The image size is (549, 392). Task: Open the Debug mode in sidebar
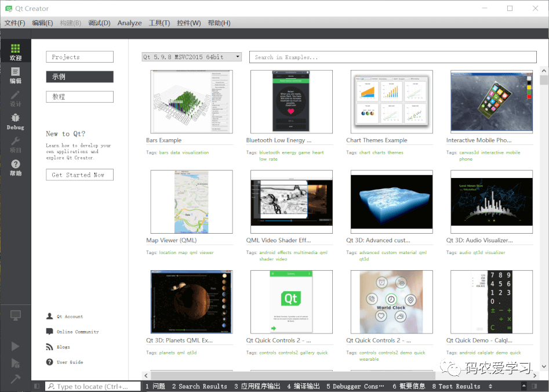(x=15, y=122)
